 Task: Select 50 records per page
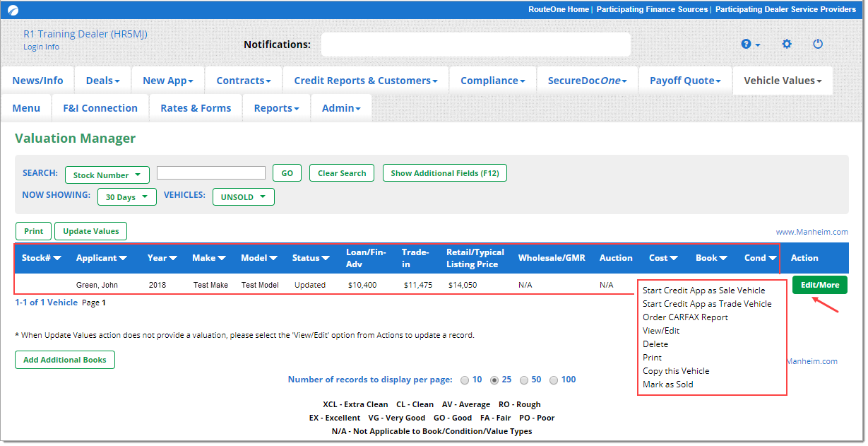tap(524, 380)
